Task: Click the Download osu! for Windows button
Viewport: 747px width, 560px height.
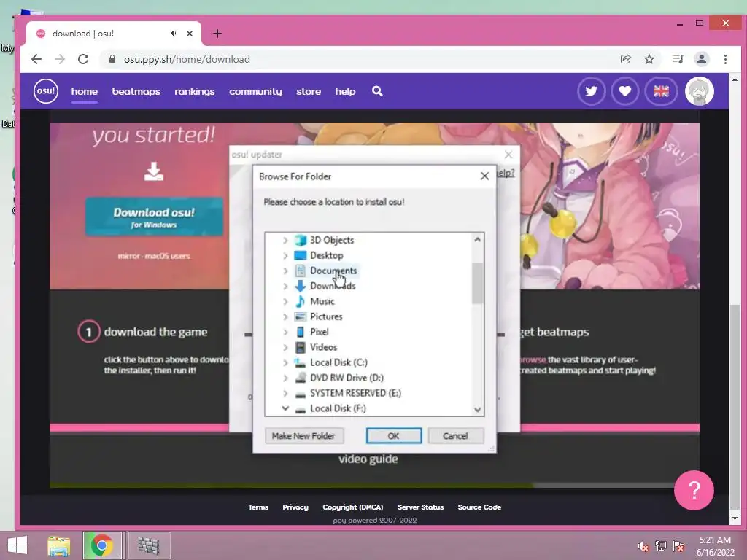Action: coord(154,217)
